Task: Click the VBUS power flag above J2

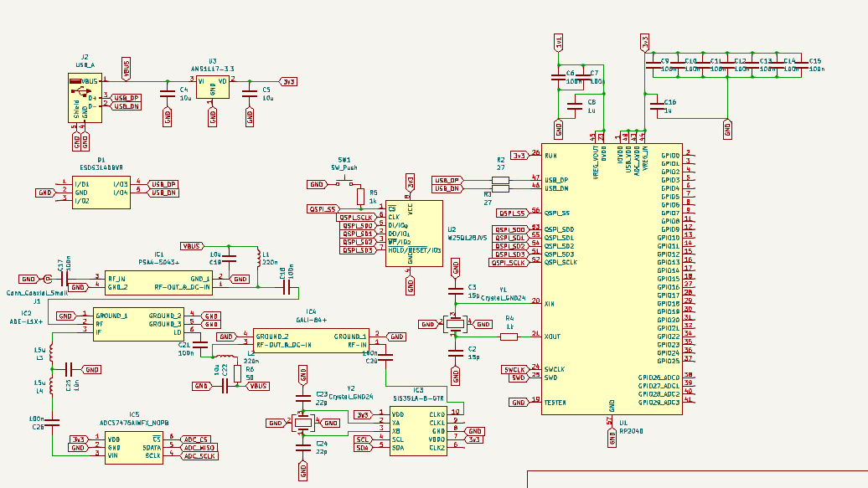Action: 127,68
